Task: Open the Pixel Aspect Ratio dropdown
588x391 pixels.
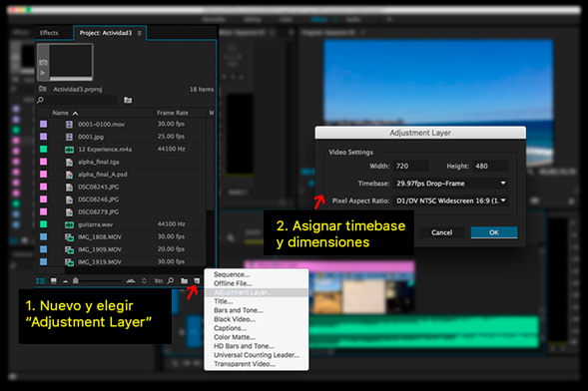Action: click(x=451, y=200)
